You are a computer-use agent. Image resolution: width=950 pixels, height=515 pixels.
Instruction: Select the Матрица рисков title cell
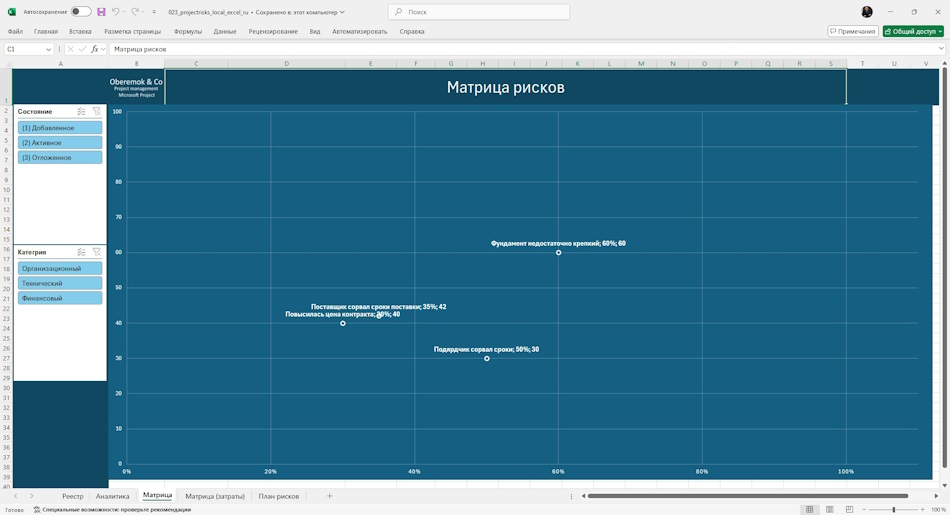pos(505,87)
